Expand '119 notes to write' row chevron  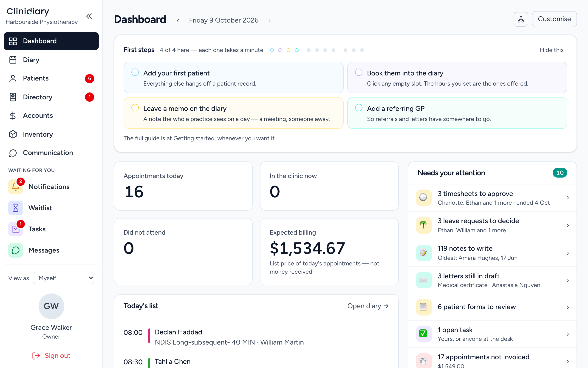[x=568, y=253]
